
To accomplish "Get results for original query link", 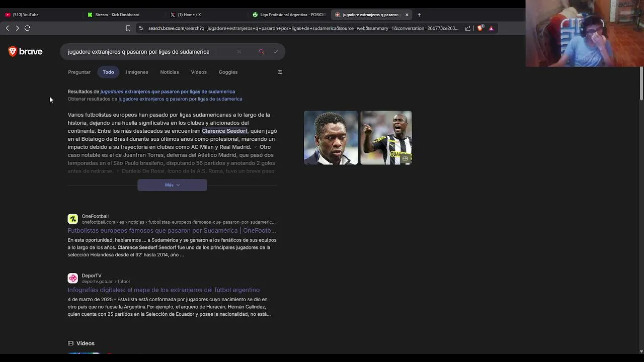I will pyautogui.click(x=180, y=99).
